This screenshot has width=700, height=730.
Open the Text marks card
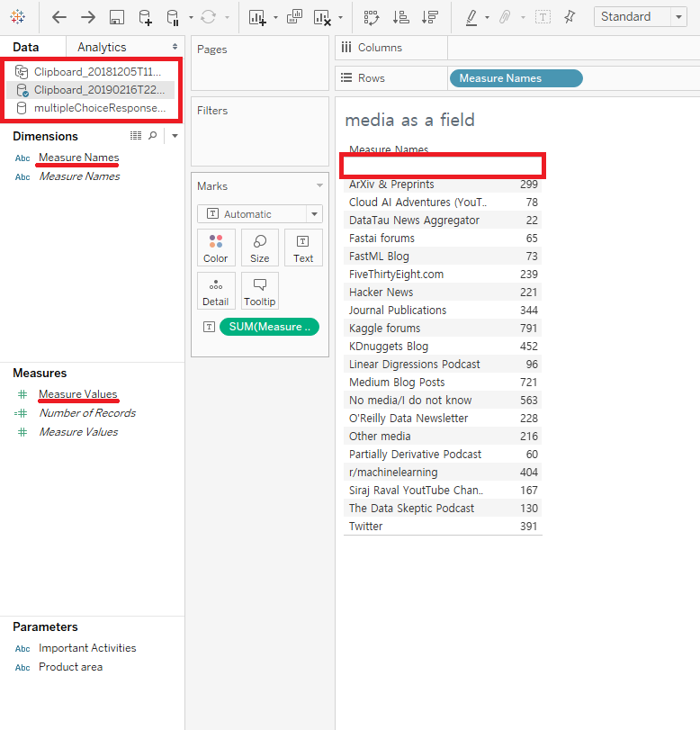[303, 248]
